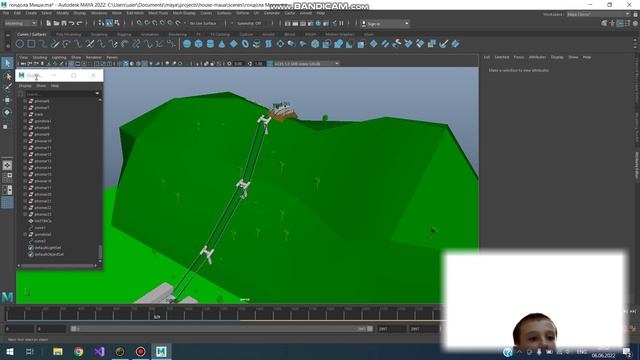Click the pause icon in the status line
Screen dimensions: 640x360
point(342,23)
